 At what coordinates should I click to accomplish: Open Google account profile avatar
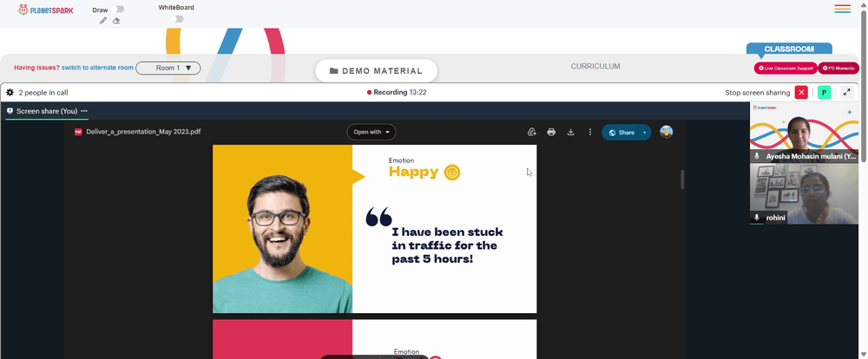[667, 132]
